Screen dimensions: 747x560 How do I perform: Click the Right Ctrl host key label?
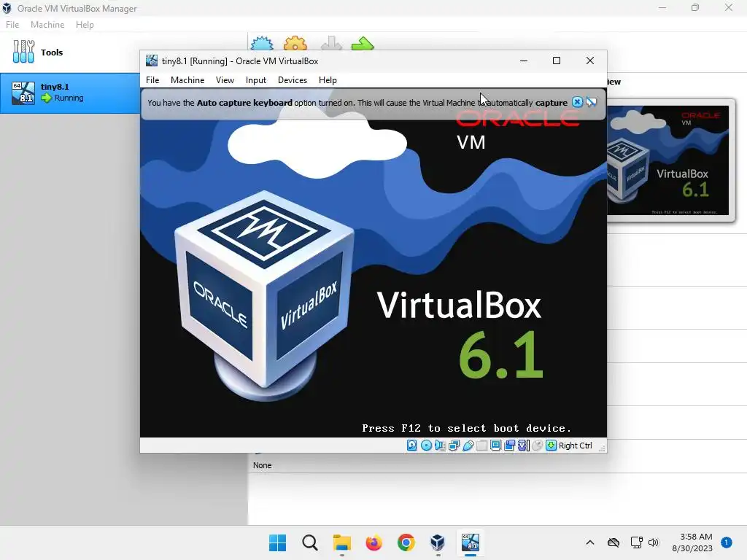[575, 446]
